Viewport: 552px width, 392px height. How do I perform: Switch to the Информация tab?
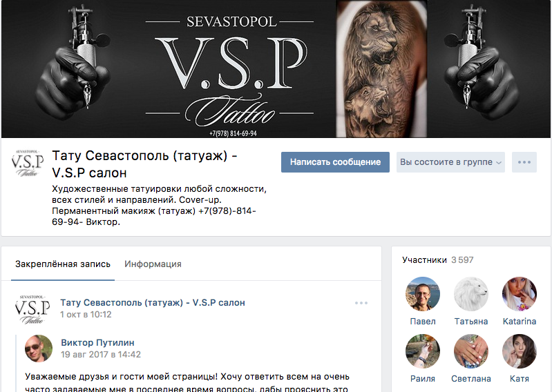tap(153, 264)
